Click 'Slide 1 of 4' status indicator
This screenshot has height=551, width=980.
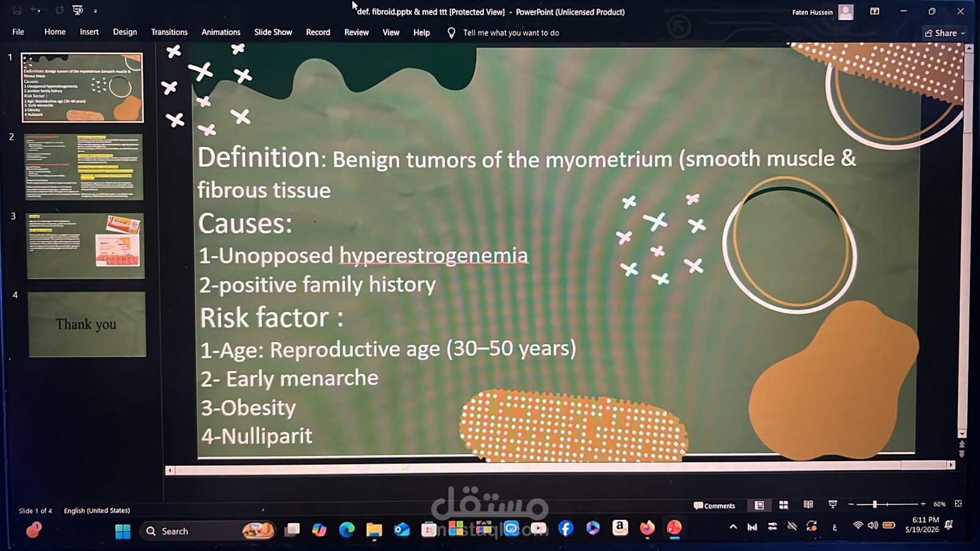point(36,511)
